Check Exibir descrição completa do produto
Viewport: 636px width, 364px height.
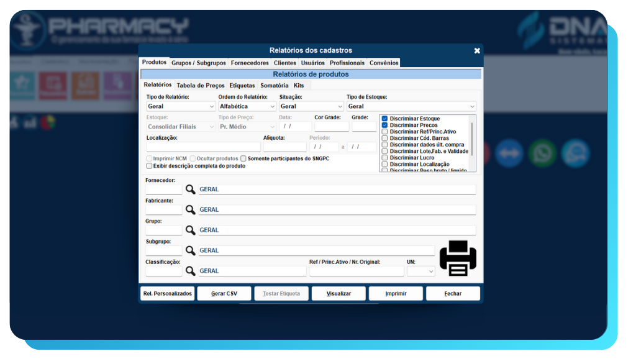pos(149,166)
